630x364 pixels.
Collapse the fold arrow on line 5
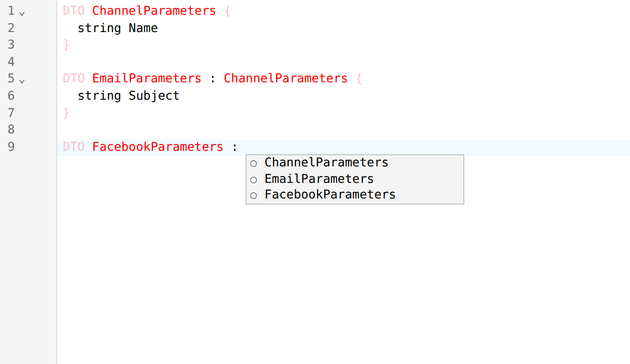pyautogui.click(x=22, y=81)
